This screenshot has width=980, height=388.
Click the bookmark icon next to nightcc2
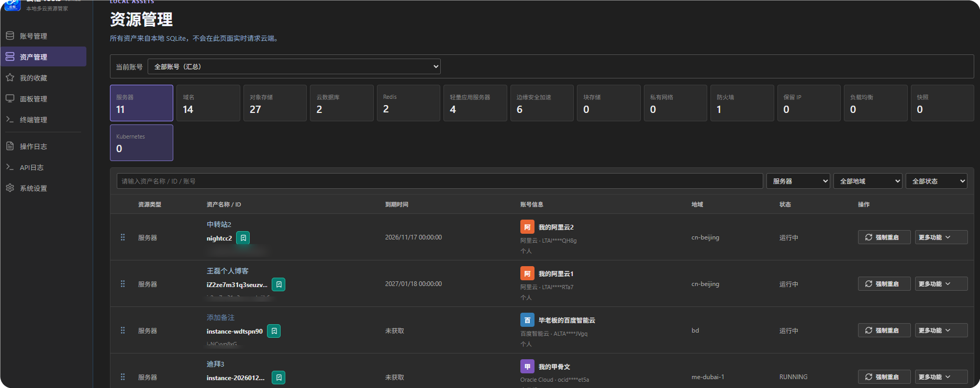(243, 238)
